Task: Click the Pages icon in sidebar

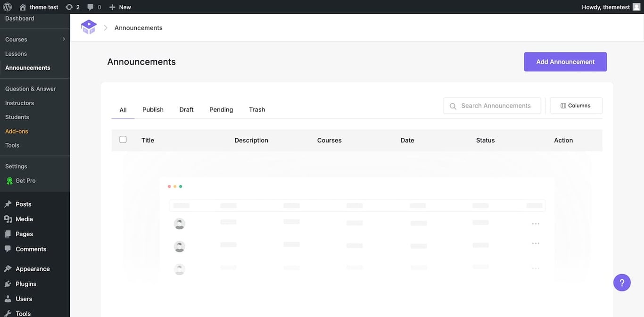Action: (8, 234)
